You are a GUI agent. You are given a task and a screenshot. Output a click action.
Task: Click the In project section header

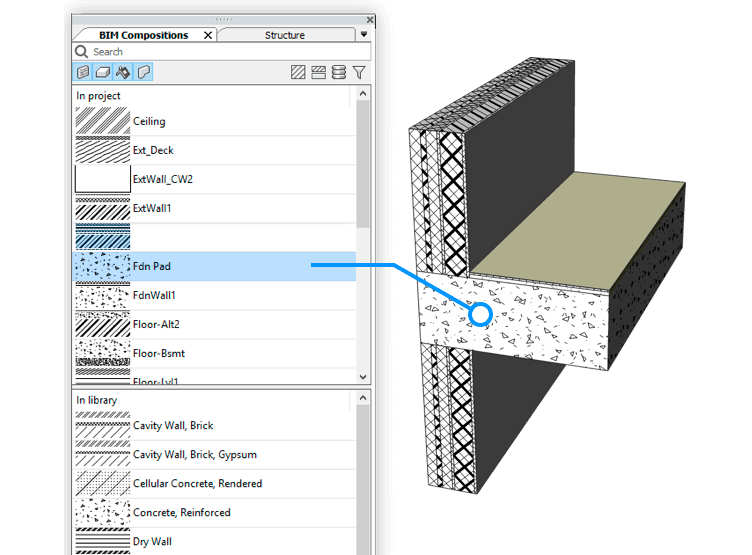[98, 95]
